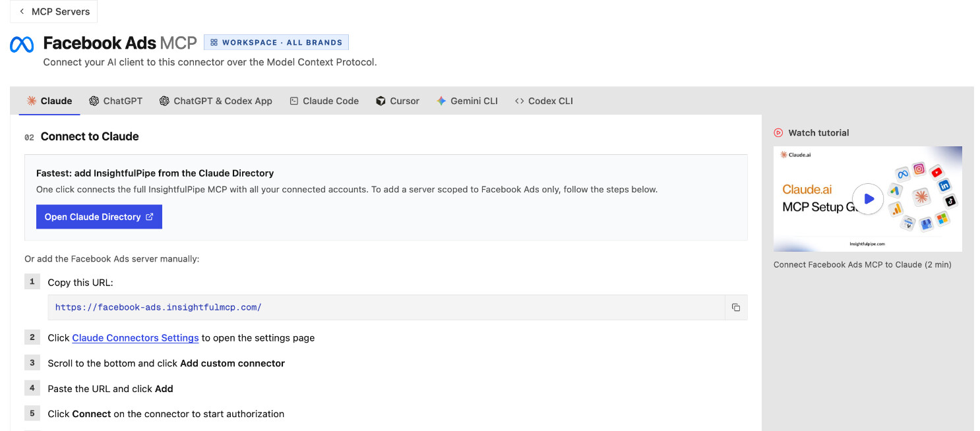Click the Cursor cube icon

click(x=381, y=101)
